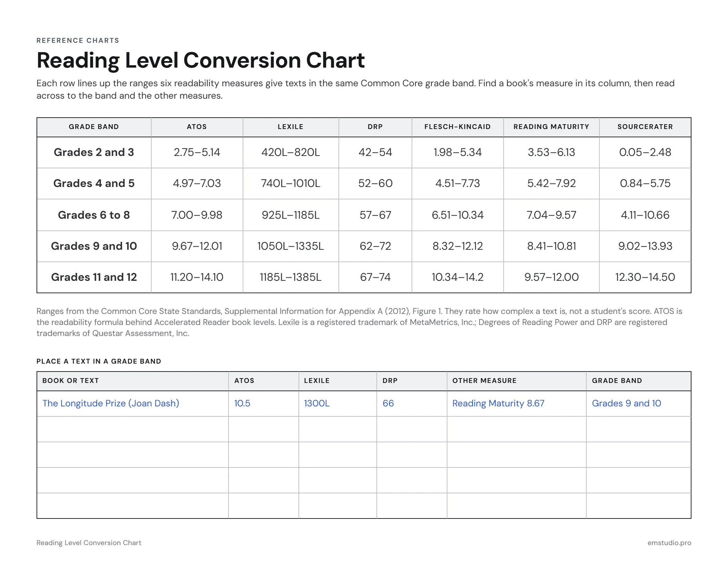The image size is (728, 563).
Task: Select the 'Grades 11 and 12' row label
Action: [94, 277]
